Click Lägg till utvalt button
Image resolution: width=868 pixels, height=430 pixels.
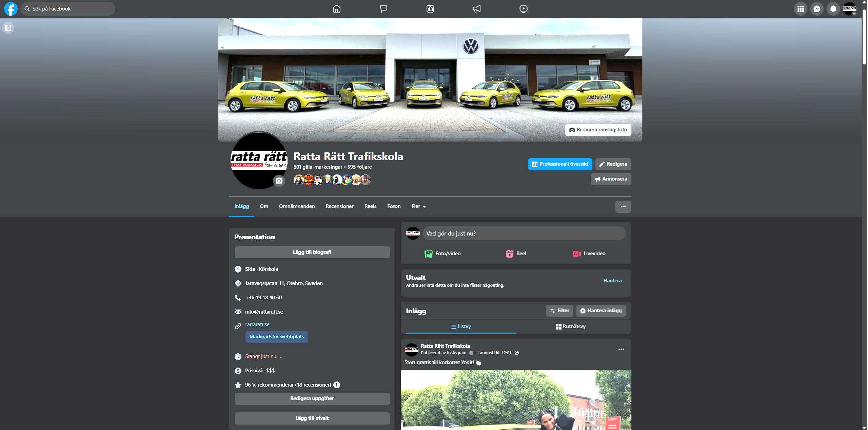tap(312, 418)
